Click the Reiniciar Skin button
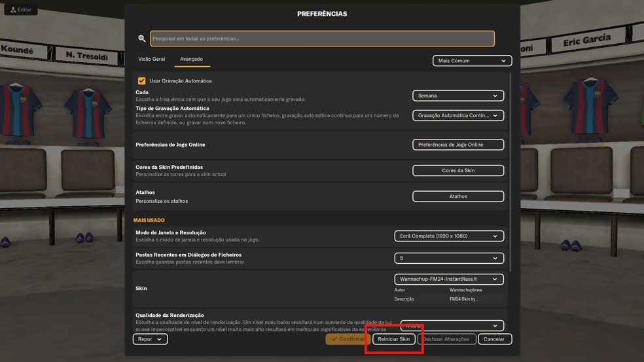 394,339
